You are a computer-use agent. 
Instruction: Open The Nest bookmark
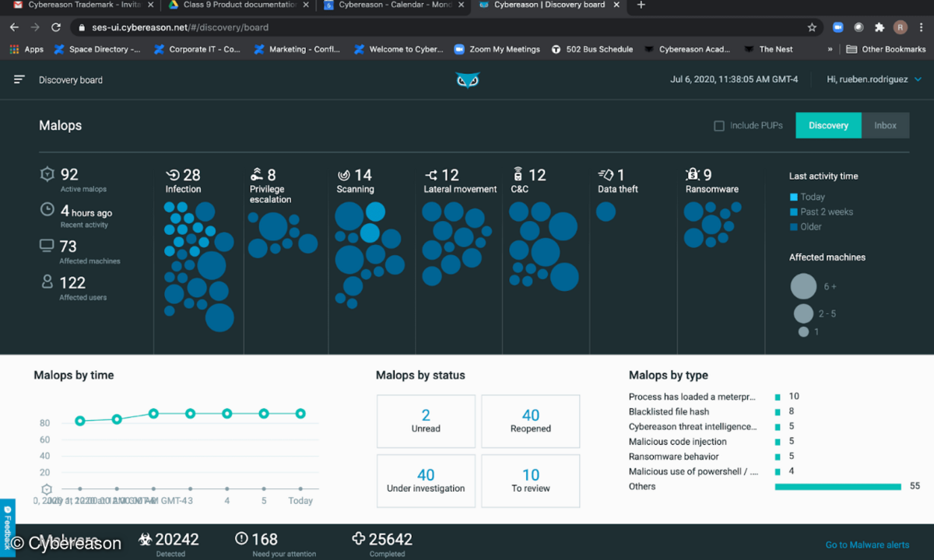(x=768, y=49)
